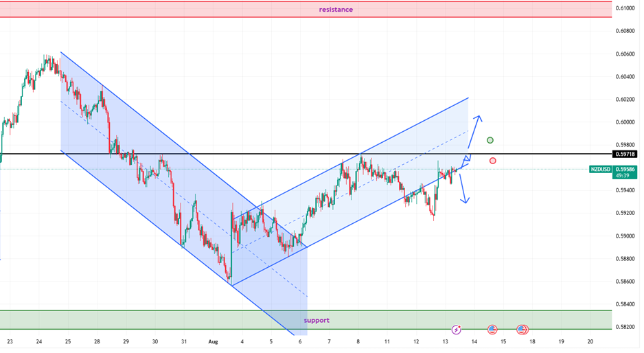Click the 0.59800 price axis label
This screenshot has height=353, width=644.
[x=625, y=145]
